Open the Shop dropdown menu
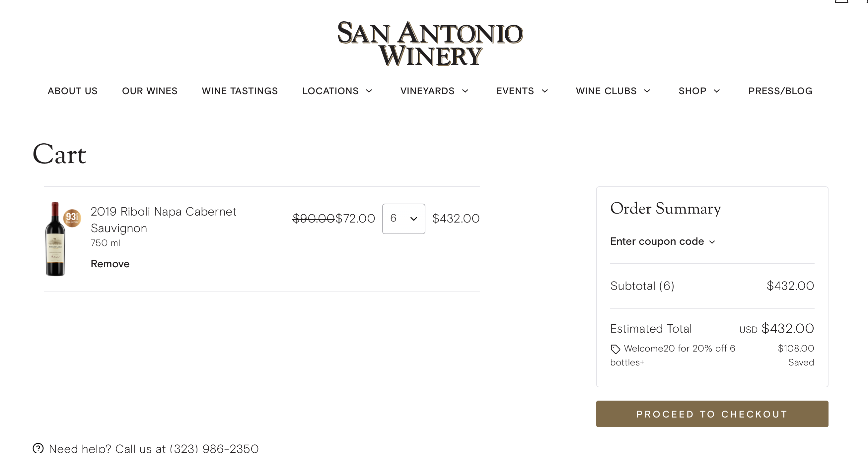The image size is (868, 453). pos(699,91)
